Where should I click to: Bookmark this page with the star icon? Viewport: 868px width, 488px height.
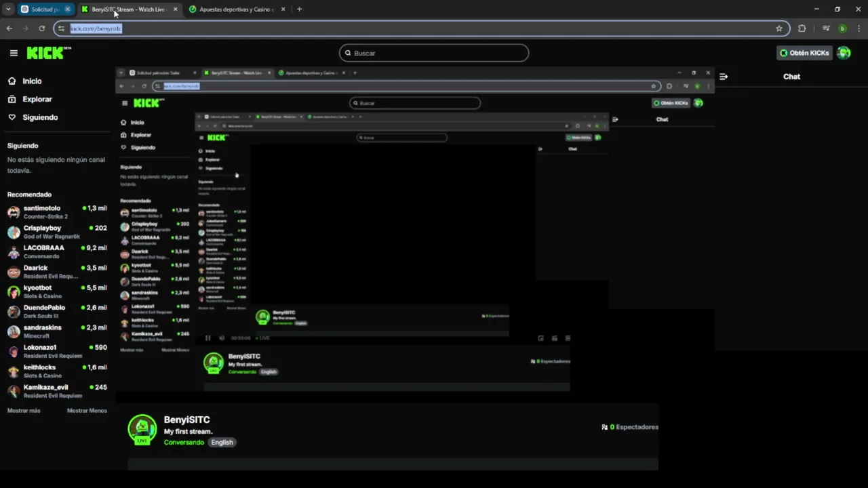pyautogui.click(x=779, y=28)
